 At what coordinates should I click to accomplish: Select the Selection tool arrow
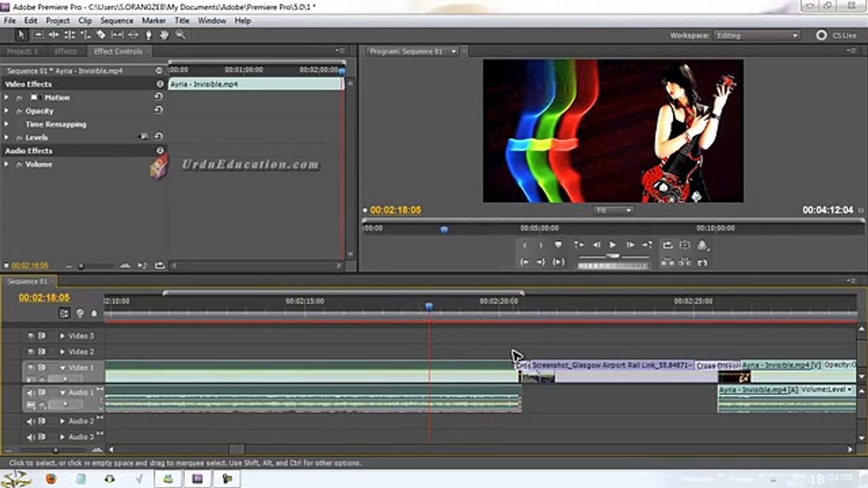21,35
